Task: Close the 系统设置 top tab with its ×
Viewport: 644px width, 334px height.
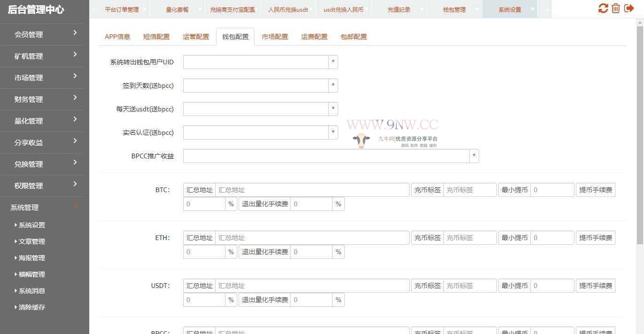Action: pyautogui.click(x=533, y=9)
